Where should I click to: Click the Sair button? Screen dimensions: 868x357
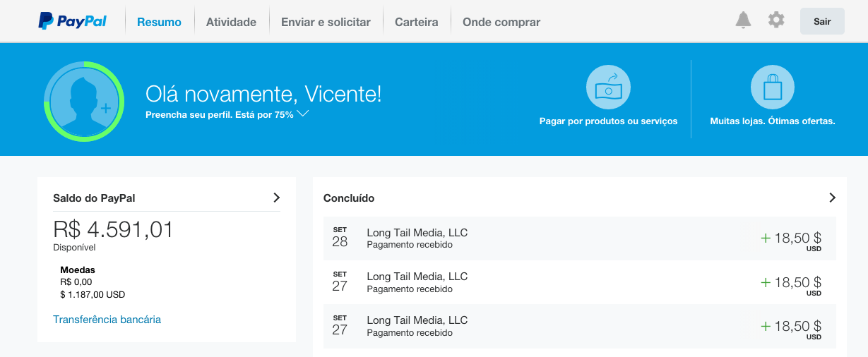click(x=822, y=21)
